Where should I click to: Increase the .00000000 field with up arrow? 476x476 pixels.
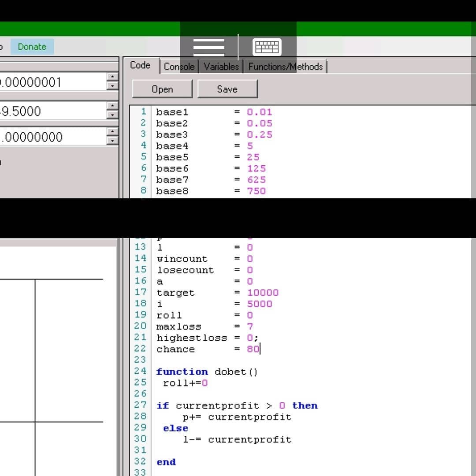point(113,131)
